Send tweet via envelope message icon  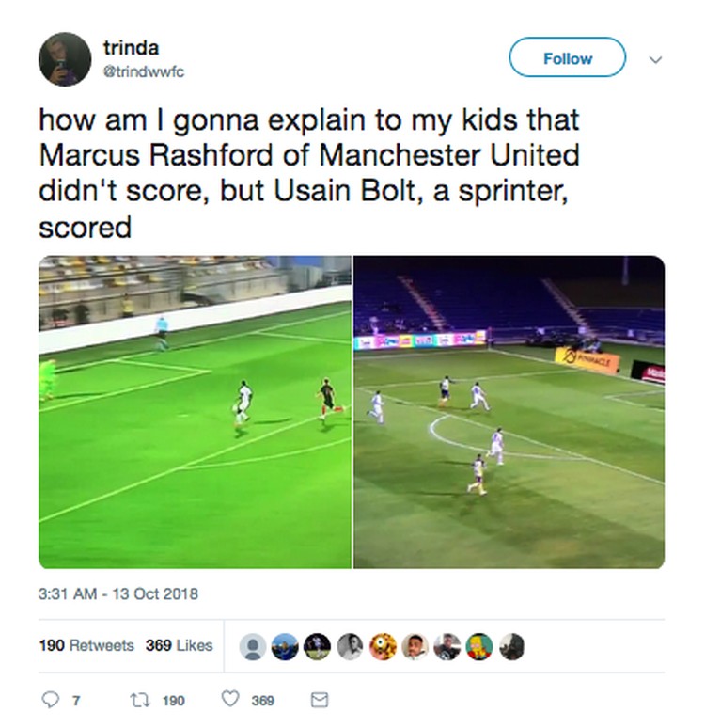(319, 700)
